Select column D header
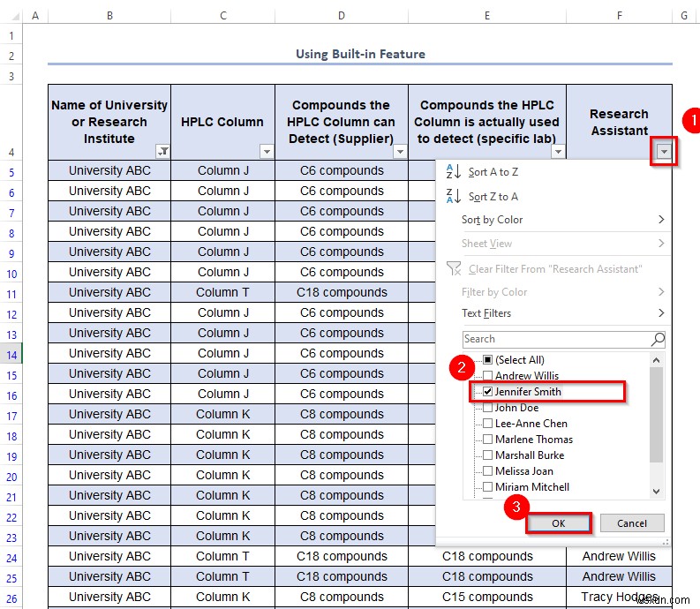This screenshot has height=609, width=700. [x=342, y=16]
